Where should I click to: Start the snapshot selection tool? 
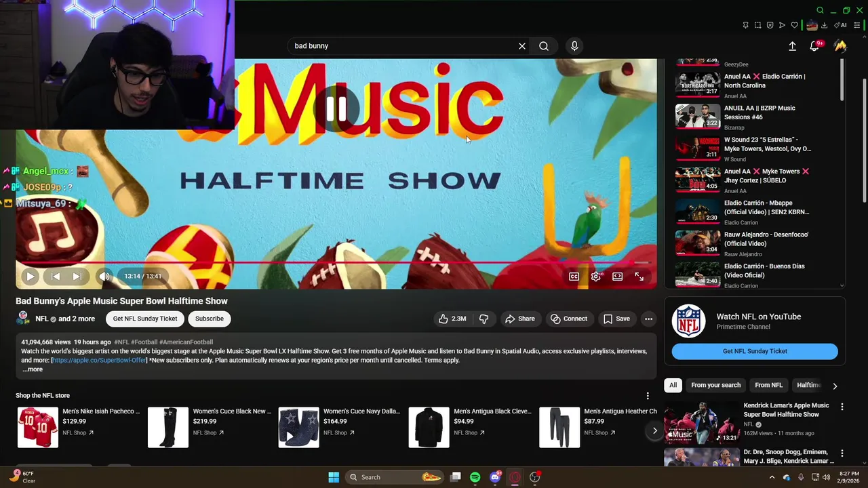point(757,25)
